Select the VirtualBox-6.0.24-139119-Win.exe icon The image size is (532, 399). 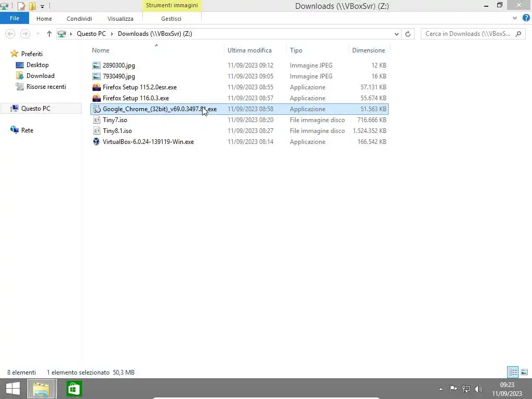pos(96,141)
